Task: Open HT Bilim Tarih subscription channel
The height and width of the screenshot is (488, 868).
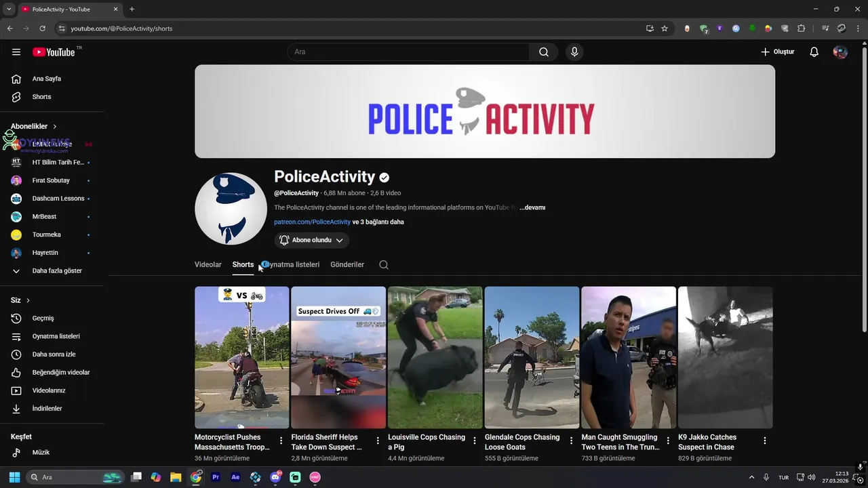Action: (x=52, y=163)
